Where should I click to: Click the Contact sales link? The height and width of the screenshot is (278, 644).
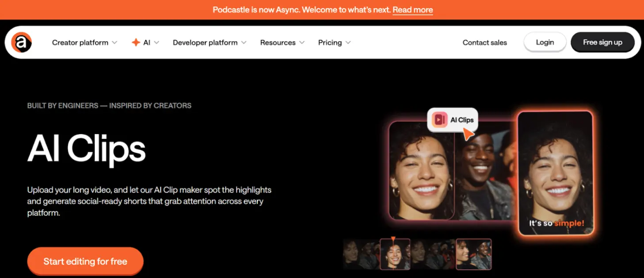click(x=484, y=42)
